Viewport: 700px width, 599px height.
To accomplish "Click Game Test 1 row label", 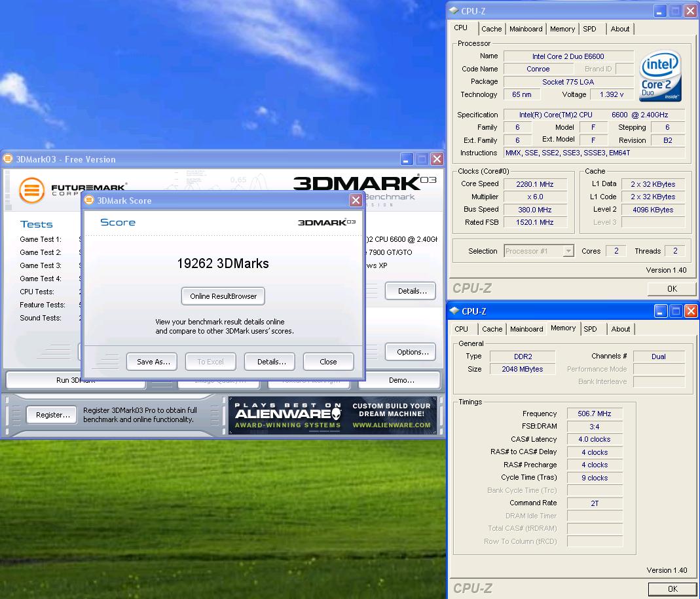I will (x=41, y=239).
